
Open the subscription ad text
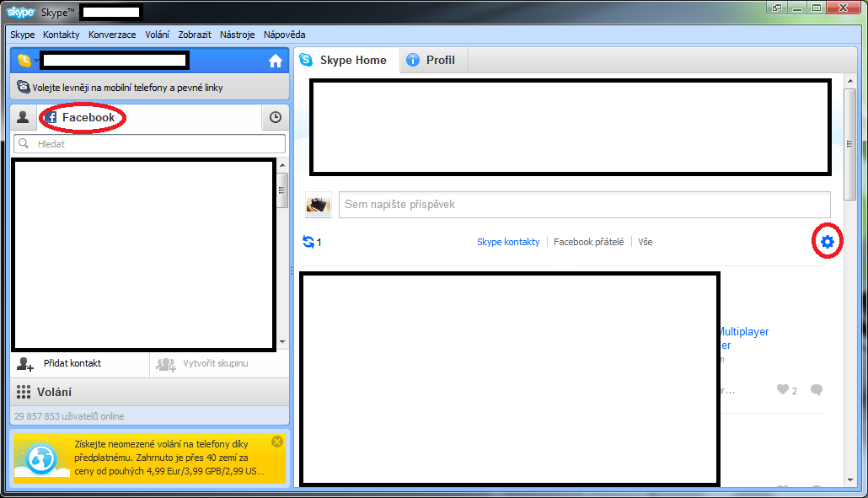[169, 458]
